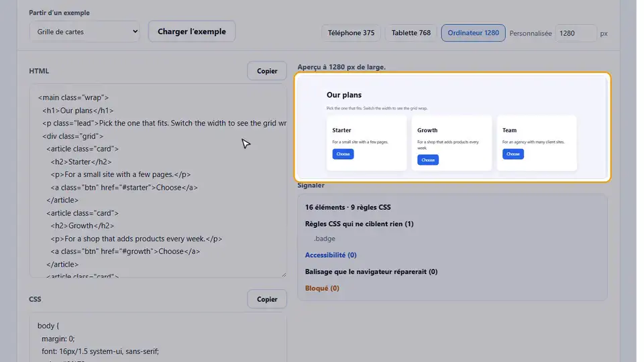Expand the 'Bloqué (0)' section
This screenshot has width=644, height=362.
[322, 288]
